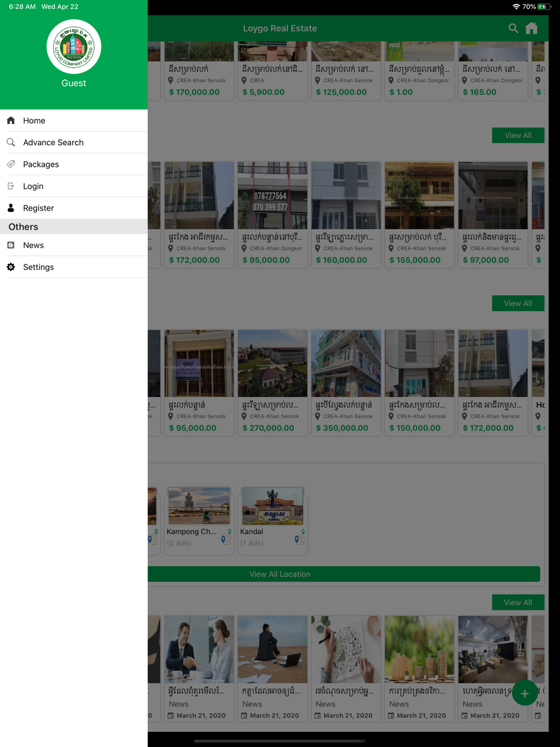Image resolution: width=560 pixels, height=747 pixels.
Task: Tap the Home house icon in drawer
Action: pyautogui.click(x=11, y=120)
